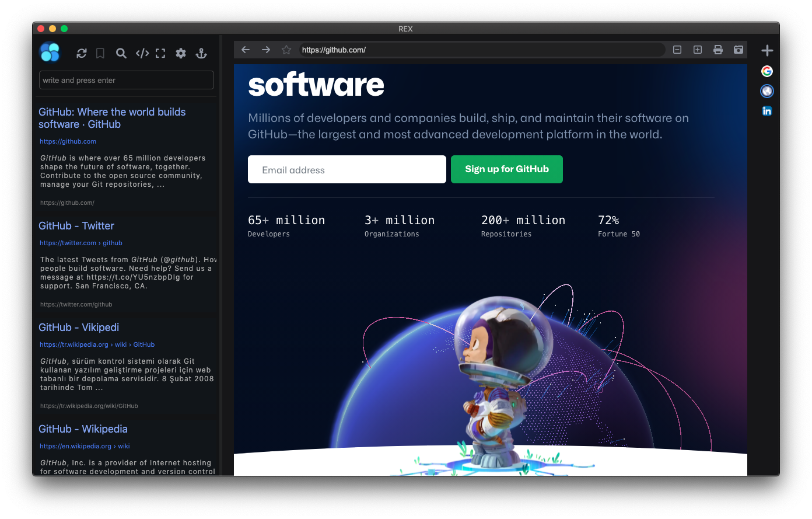The image size is (812, 519).
Task: Open 'GitHub: Where the world builds software' result
Action: pyautogui.click(x=112, y=118)
